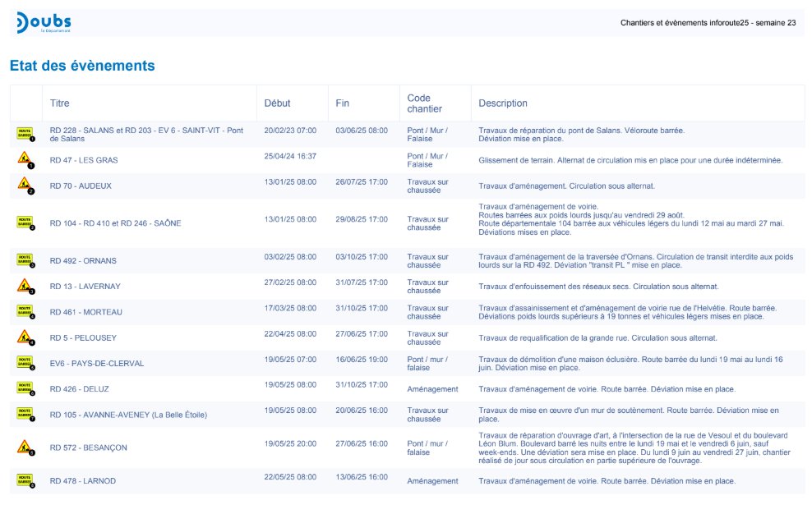This screenshot has height=514, width=812.
Task: Click the RD 104 - RD 410 et RD 246 - SAÔNE title
Action: pyautogui.click(x=115, y=223)
